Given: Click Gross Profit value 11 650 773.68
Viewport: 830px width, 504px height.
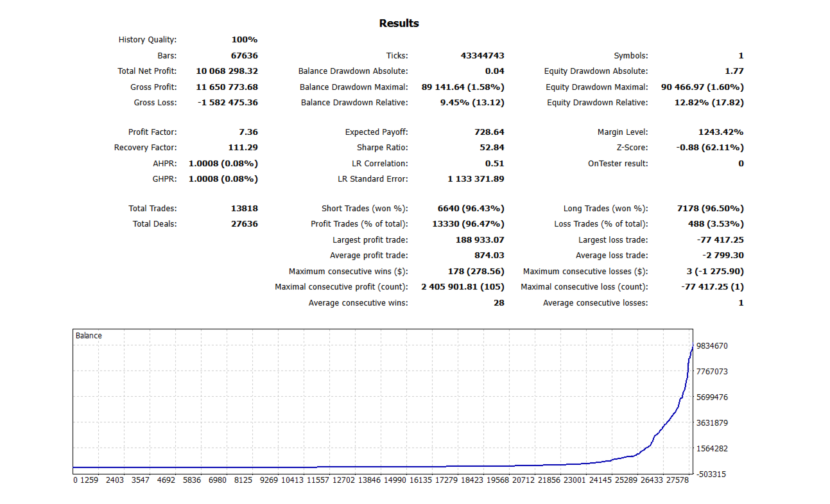Looking at the screenshot, I should pos(227,87).
